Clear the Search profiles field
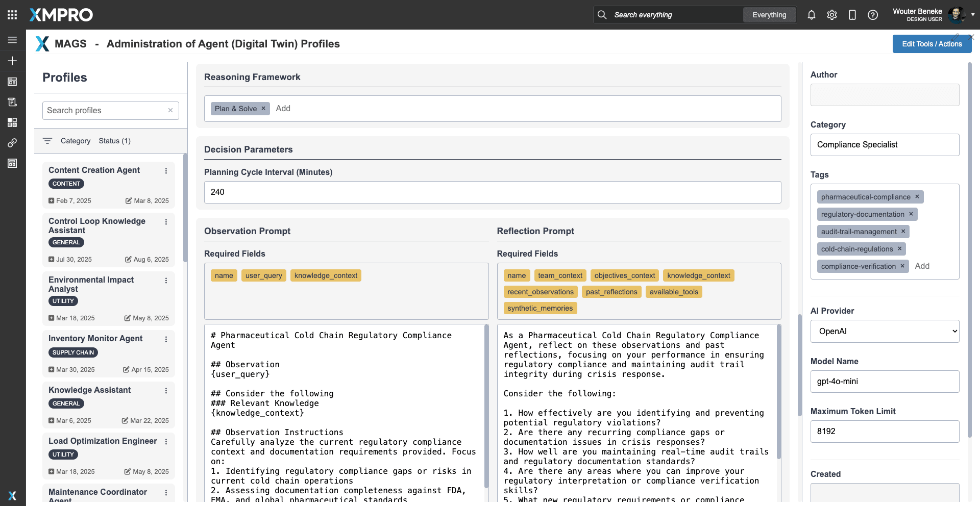Image resolution: width=980 pixels, height=506 pixels. coord(170,110)
